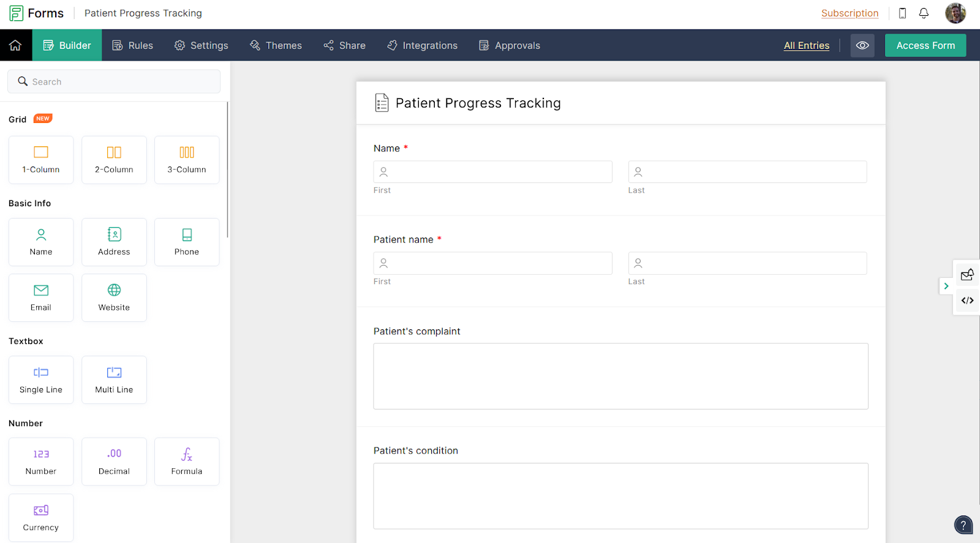Add a Formula number field
Screen dimensions: 980x543
coord(186,461)
